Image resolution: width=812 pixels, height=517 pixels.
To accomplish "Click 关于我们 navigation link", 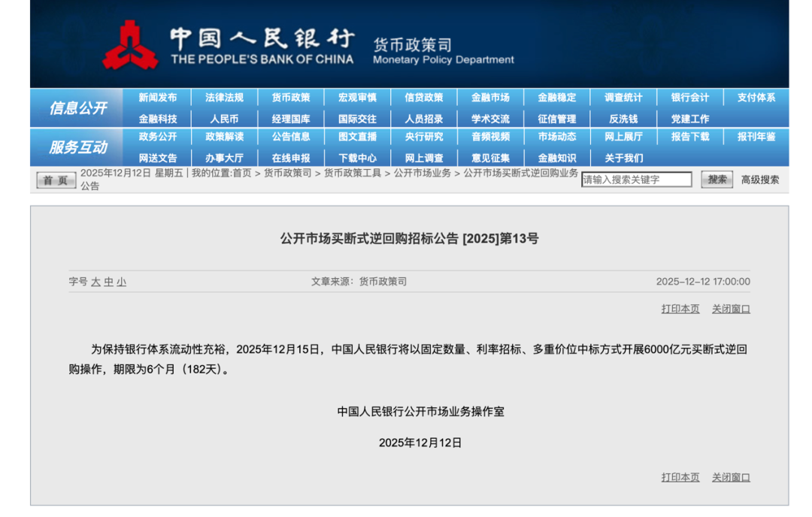I will [623, 158].
